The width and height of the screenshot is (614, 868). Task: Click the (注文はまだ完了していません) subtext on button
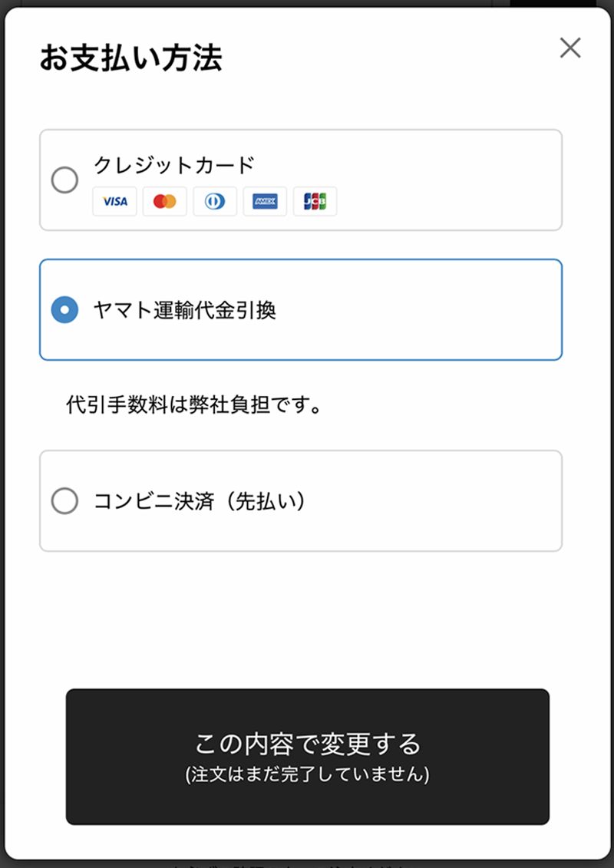click(x=307, y=774)
